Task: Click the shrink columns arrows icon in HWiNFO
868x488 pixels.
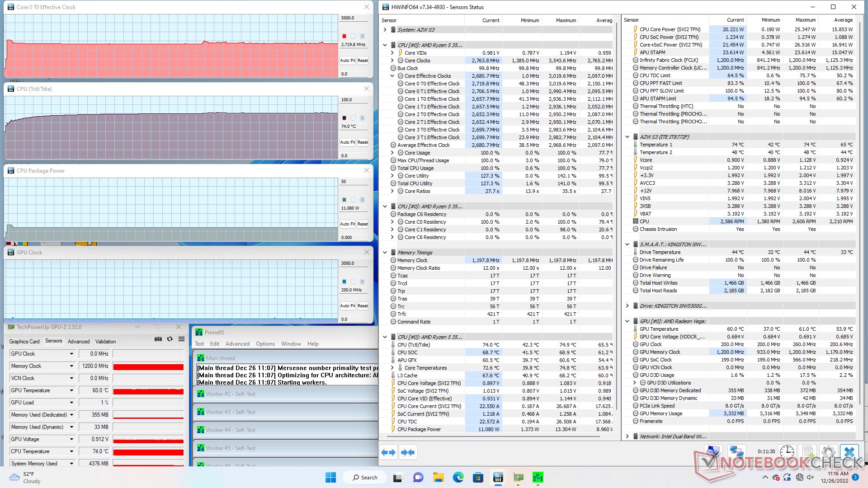Action: point(408,452)
